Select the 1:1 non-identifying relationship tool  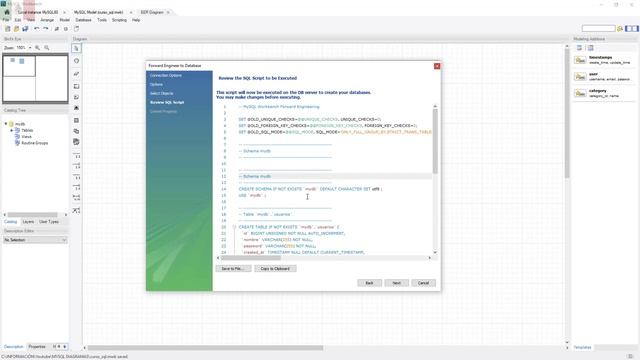point(76,156)
